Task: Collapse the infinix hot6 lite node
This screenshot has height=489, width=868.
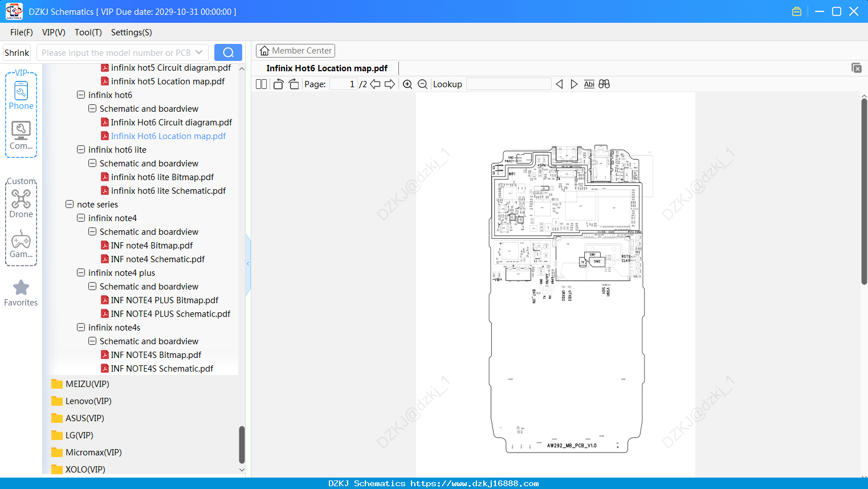Action: tap(81, 150)
